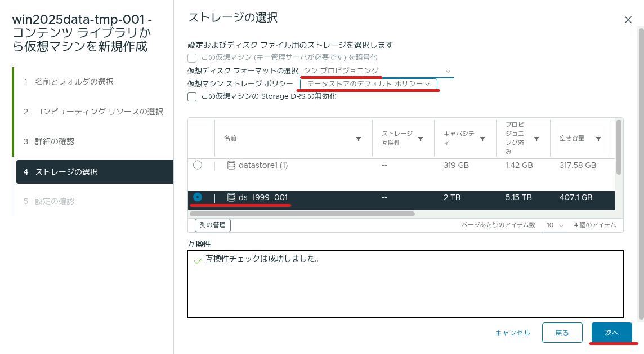Click the 名前 column header
The height and width of the screenshot is (354, 644).
pos(230,138)
